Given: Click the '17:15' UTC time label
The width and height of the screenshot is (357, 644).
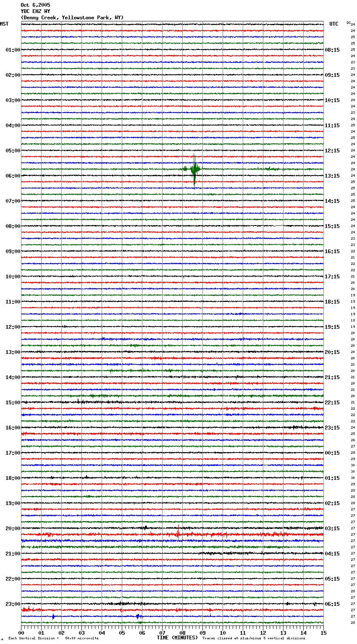Looking at the screenshot, I should (x=332, y=277).
